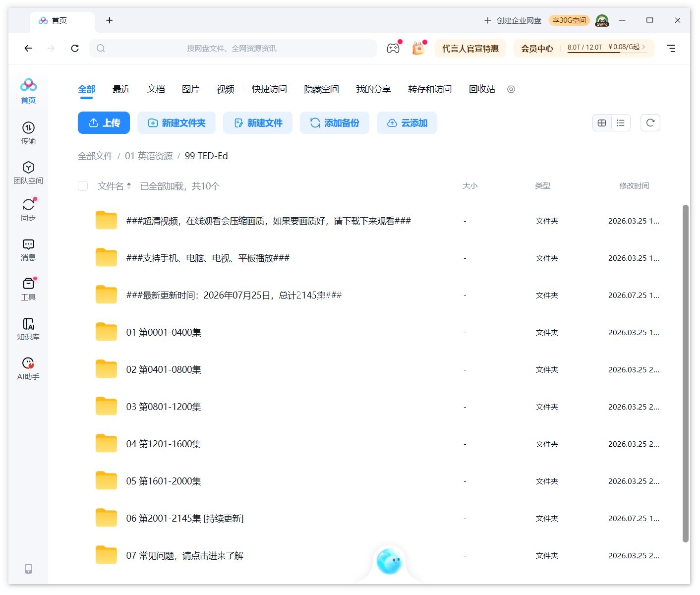Click the 上传 upload button
The image size is (700, 595).
(x=104, y=123)
